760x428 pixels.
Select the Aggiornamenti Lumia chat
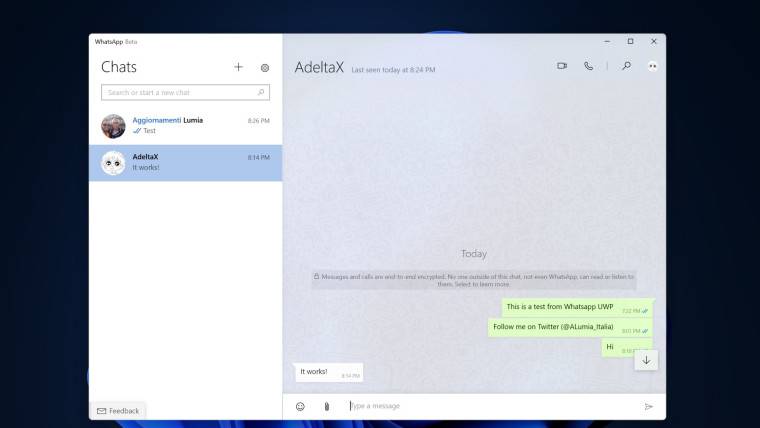185,125
